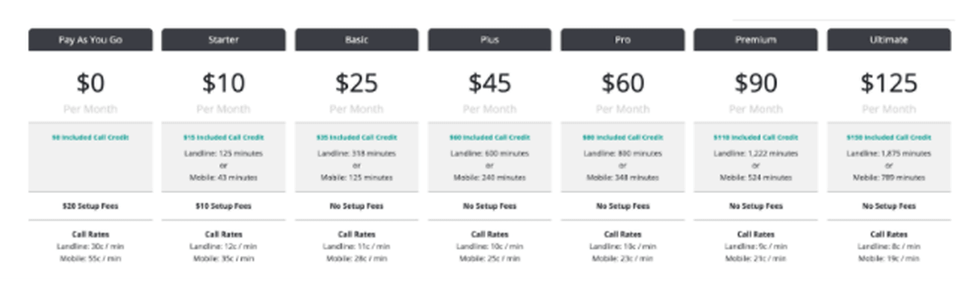The image size is (980, 297).
Task: Click the $0 price under Pay As You Go
Action: 90,83
